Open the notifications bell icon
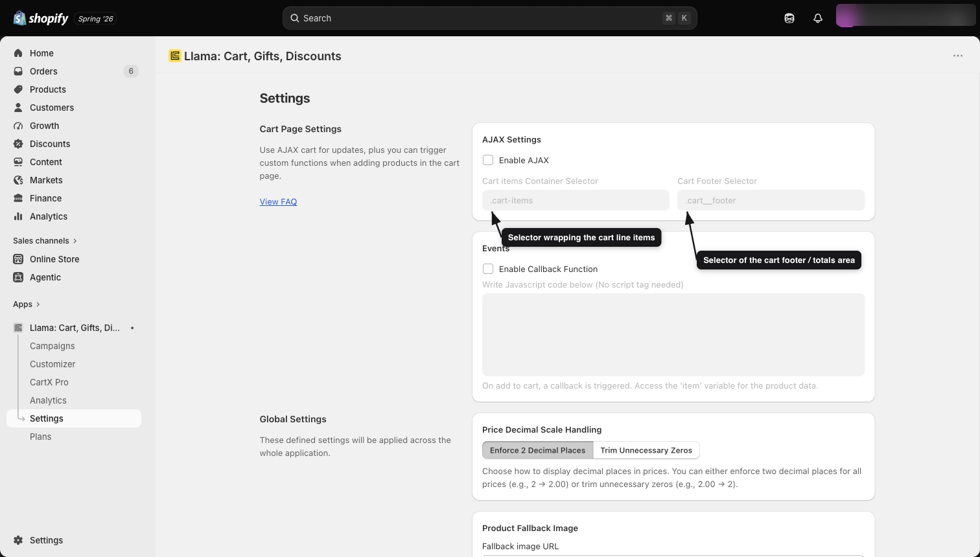Viewport: 980px width, 557px height. [x=817, y=18]
